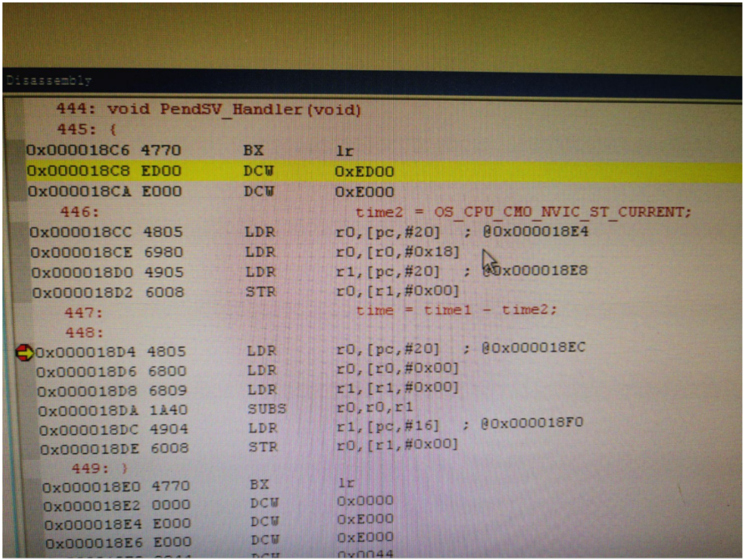
Task: Click the comment @0x000018EC
Action: click(533, 348)
